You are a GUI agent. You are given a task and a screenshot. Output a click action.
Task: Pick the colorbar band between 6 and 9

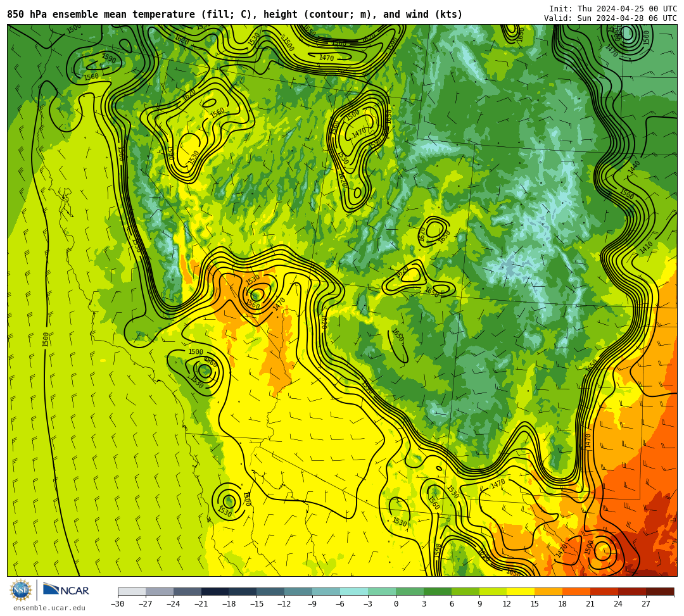[465, 591]
